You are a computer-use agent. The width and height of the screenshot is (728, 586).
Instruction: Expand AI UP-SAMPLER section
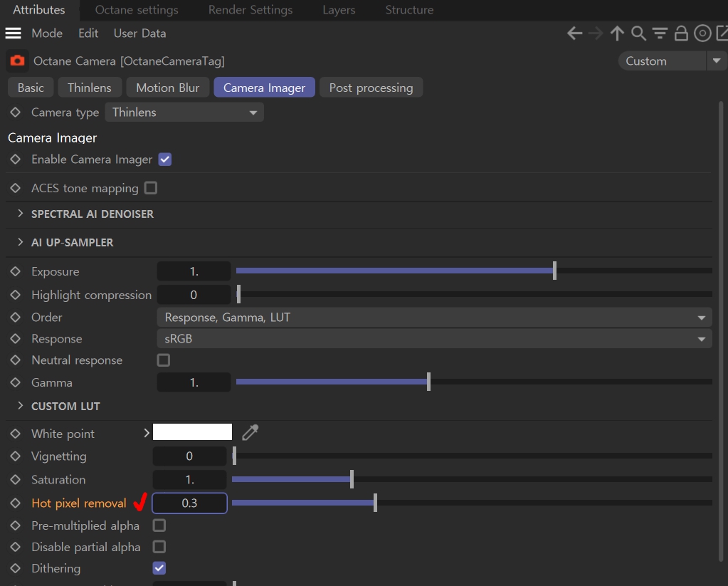[20, 241]
